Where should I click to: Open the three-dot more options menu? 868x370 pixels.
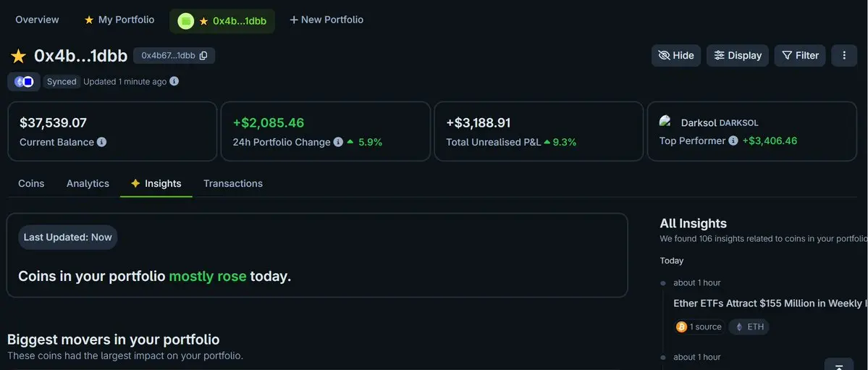(x=844, y=55)
